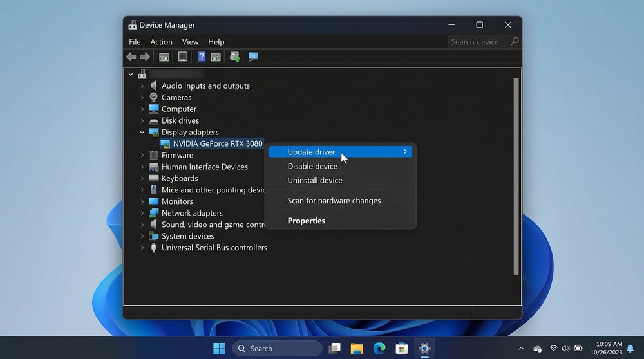The height and width of the screenshot is (359, 644).
Task: Click the volume speaker tray icon
Action: [565, 348]
